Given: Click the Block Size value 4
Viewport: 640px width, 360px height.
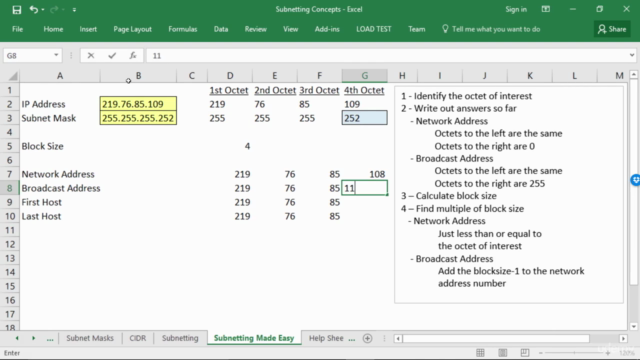Looking at the screenshot, I should click(230, 146).
